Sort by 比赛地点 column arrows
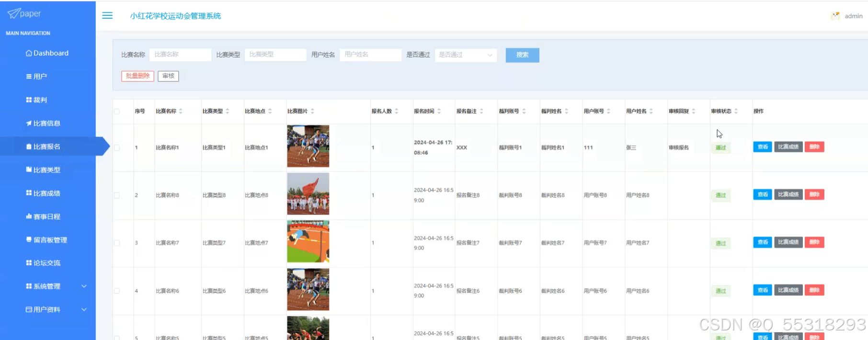 point(270,111)
